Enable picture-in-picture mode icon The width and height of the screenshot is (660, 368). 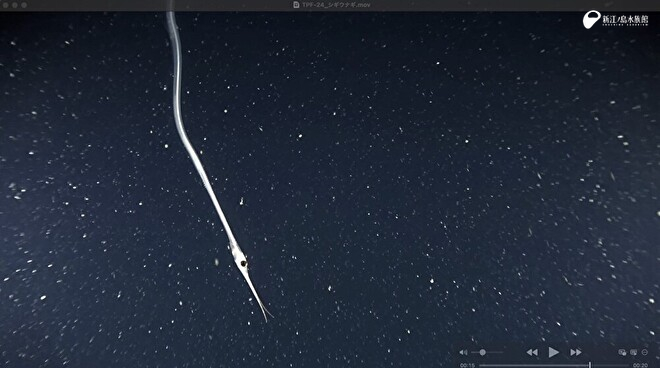(x=633, y=352)
